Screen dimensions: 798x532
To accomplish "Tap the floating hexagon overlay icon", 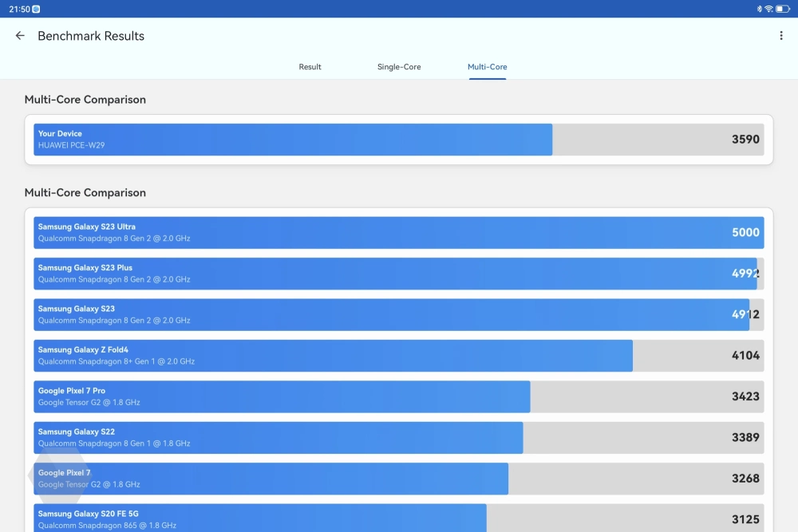I will (x=49, y=476).
